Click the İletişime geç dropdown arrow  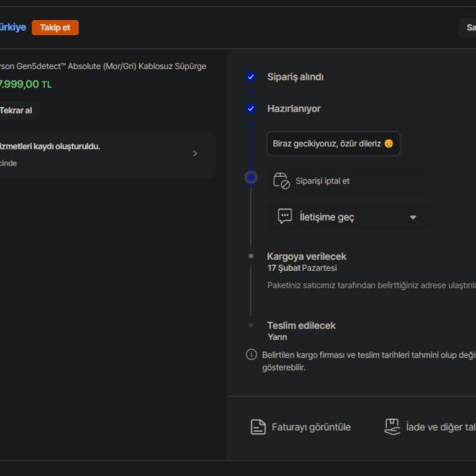point(413,218)
